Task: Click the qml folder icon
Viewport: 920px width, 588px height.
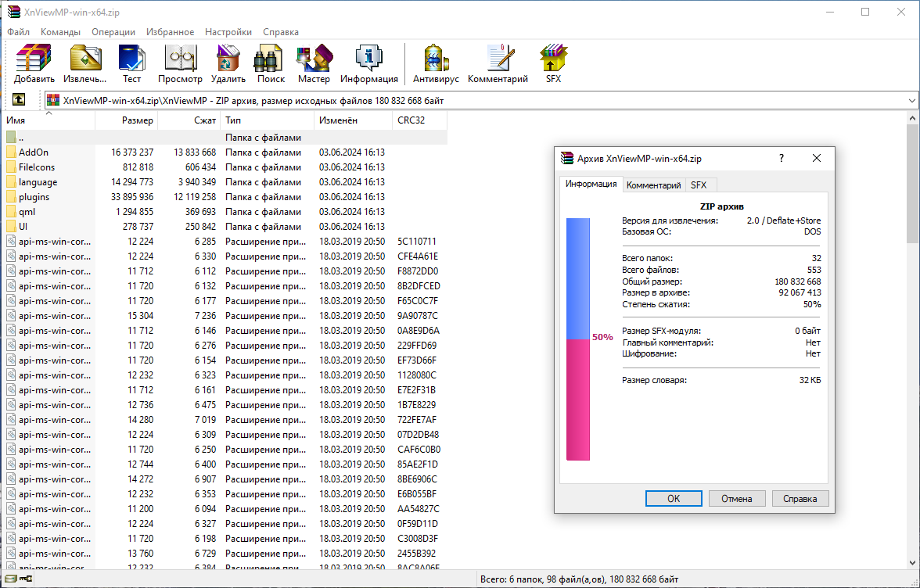Action: pyautogui.click(x=11, y=212)
